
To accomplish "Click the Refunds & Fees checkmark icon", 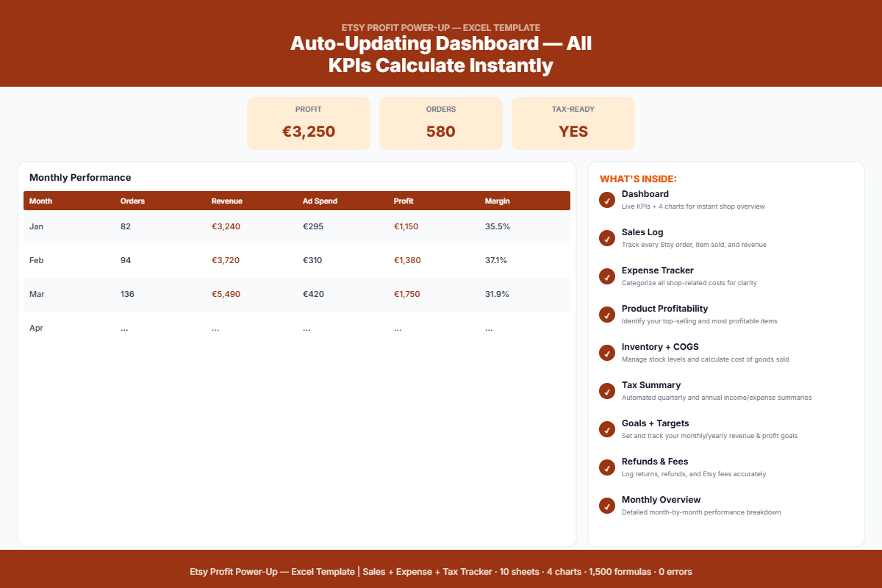I will (x=607, y=467).
